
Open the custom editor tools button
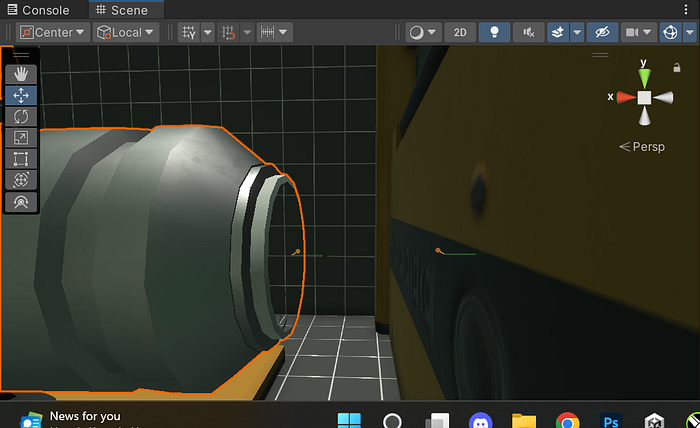(21, 201)
